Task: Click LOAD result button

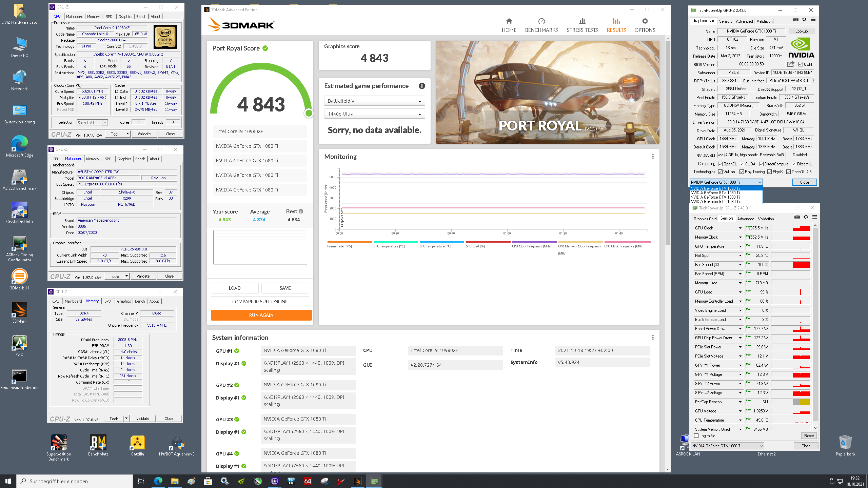Action: [x=235, y=288]
